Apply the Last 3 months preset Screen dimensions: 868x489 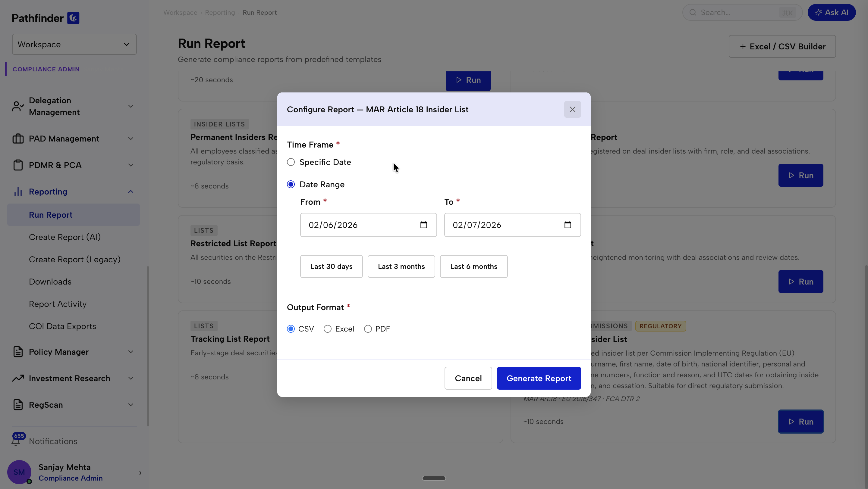[401, 266]
